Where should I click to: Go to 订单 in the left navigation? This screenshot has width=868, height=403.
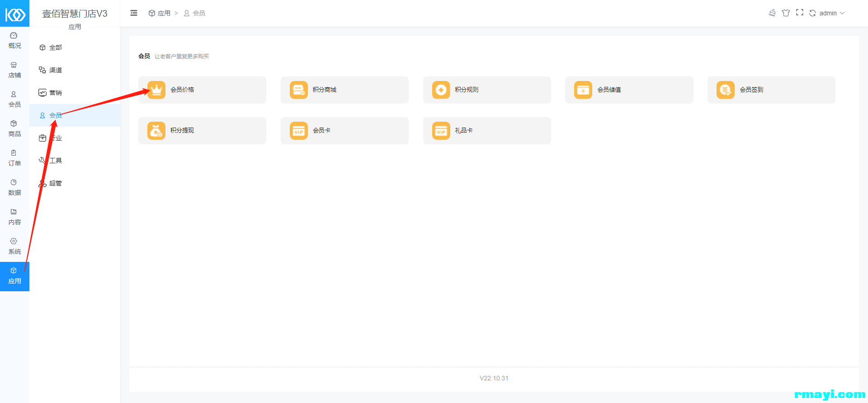click(14, 158)
